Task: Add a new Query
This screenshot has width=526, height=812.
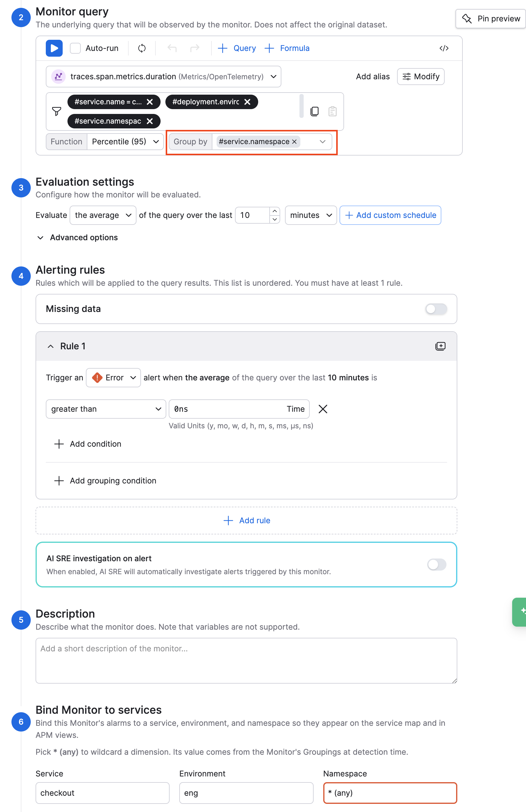Action: (237, 48)
